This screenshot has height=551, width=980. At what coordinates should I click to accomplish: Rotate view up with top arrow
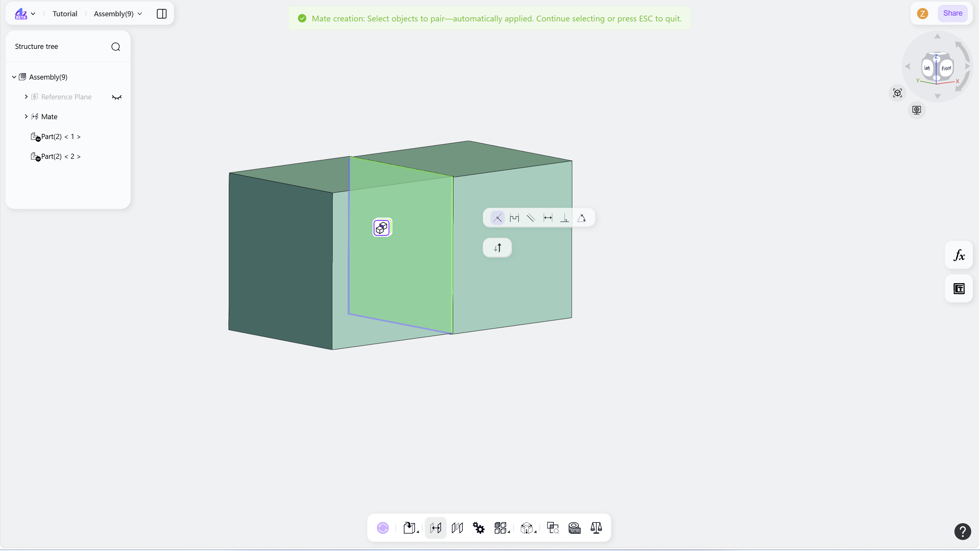(938, 36)
